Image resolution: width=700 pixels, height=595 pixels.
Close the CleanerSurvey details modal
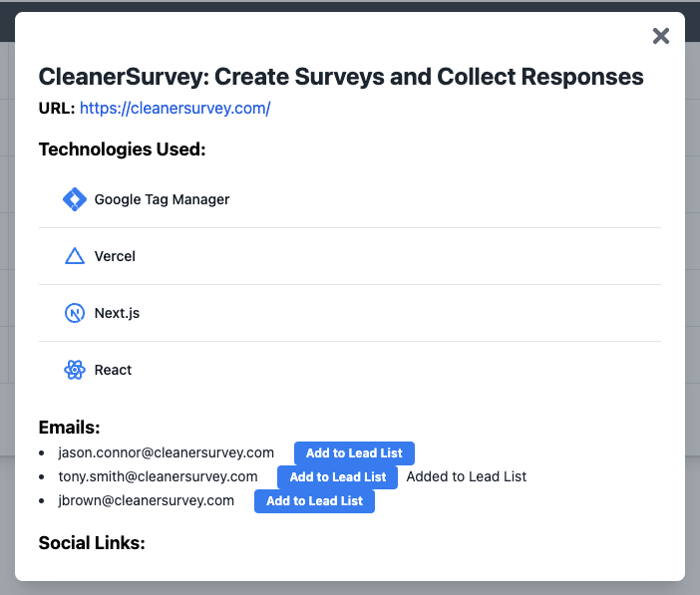point(661,36)
